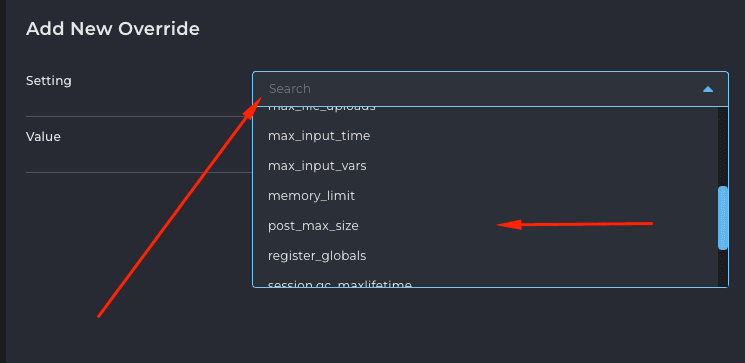Grab the blue scrollbar thumb in the list

pyautogui.click(x=723, y=218)
